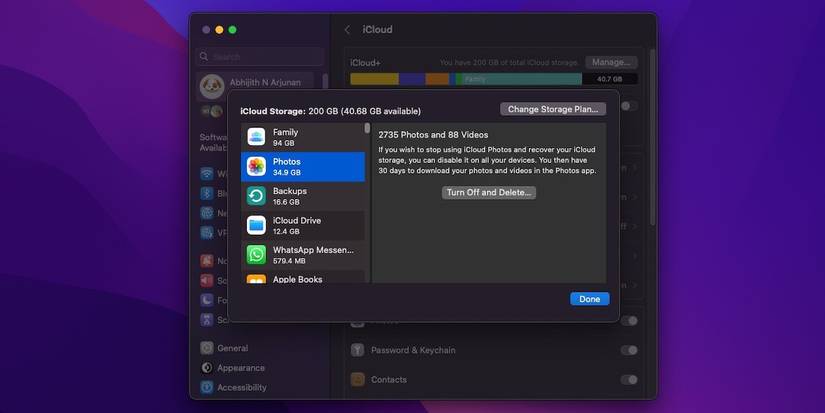825x413 pixels.
Task: Select the Photos app icon in storage list
Action: [x=256, y=166]
